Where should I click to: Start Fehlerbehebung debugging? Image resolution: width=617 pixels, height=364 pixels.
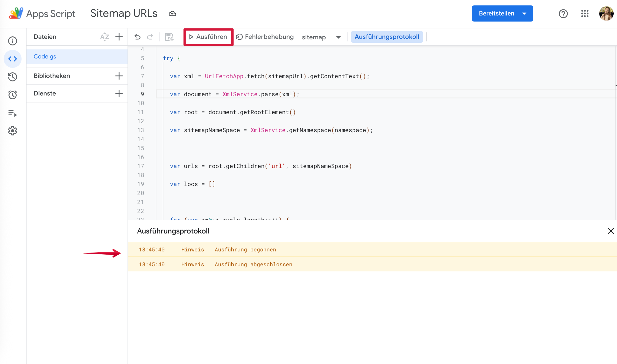click(x=265, y=37)
